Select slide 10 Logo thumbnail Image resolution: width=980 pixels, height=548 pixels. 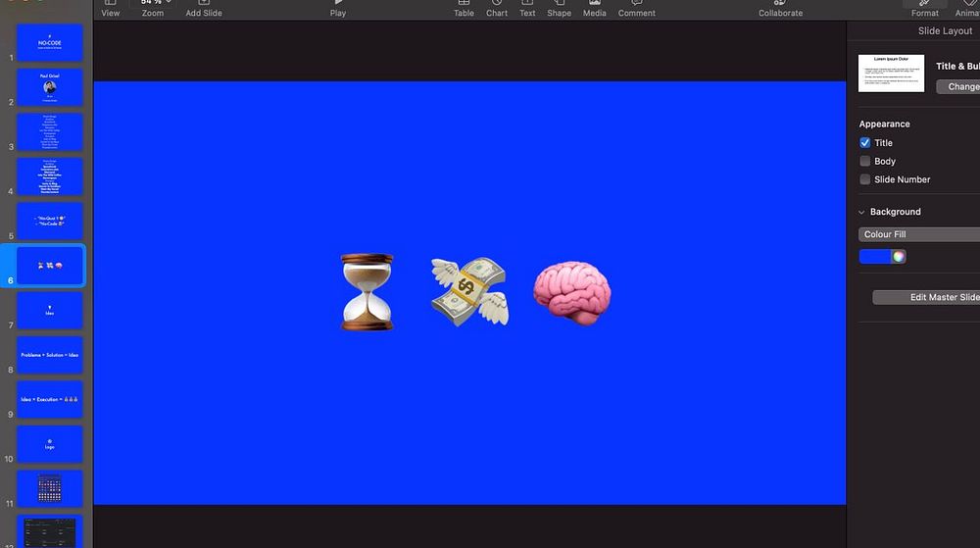point(49,444)
